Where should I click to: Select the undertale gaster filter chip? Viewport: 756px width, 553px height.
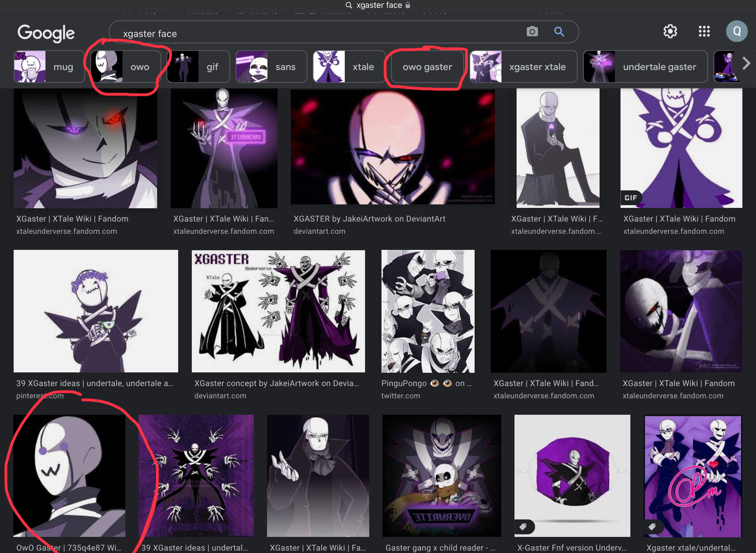[645, 66]
